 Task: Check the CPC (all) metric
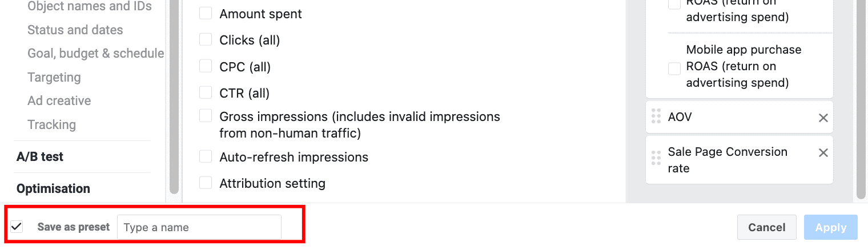[206, 66]
